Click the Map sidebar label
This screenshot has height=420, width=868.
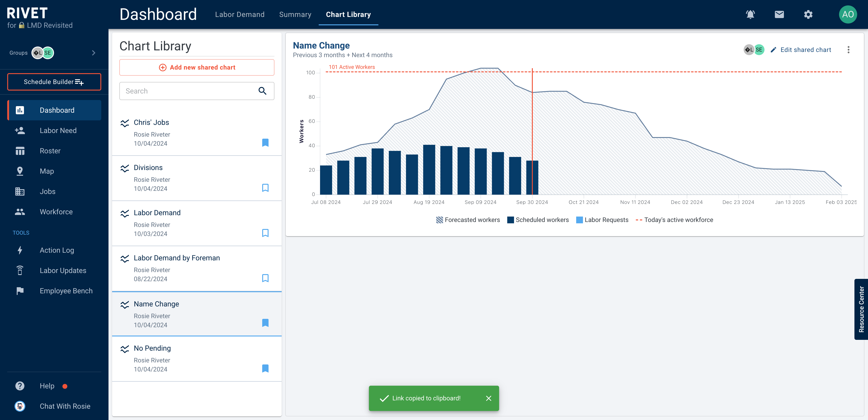pos(47,171)
